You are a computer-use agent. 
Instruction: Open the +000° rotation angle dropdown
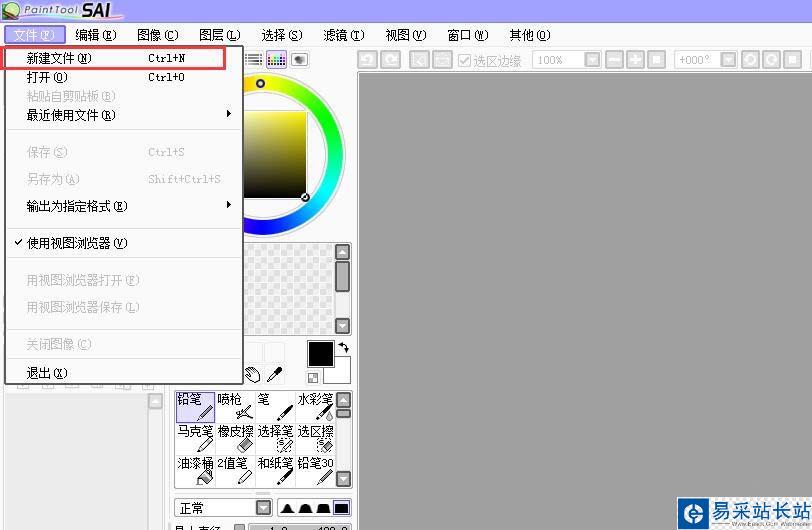[728, 60]
